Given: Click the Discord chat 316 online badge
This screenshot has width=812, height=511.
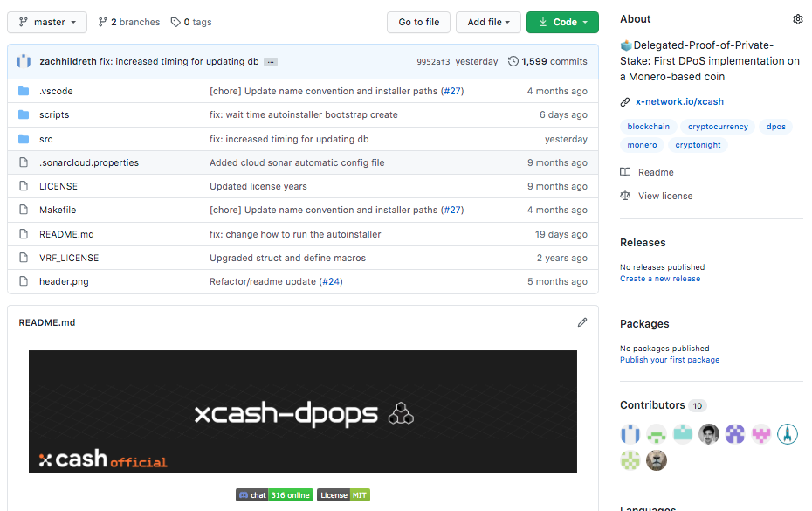Looking at the screenshot, I should tap(274, 495).
